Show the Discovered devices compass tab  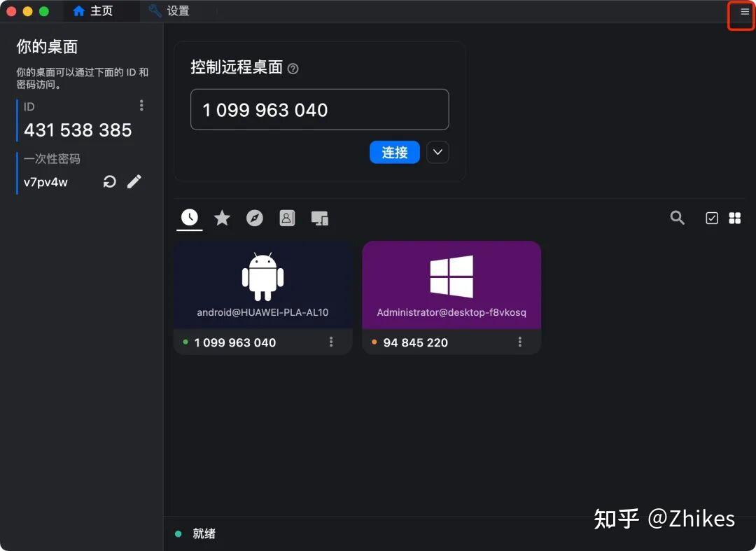coord(255,218)
